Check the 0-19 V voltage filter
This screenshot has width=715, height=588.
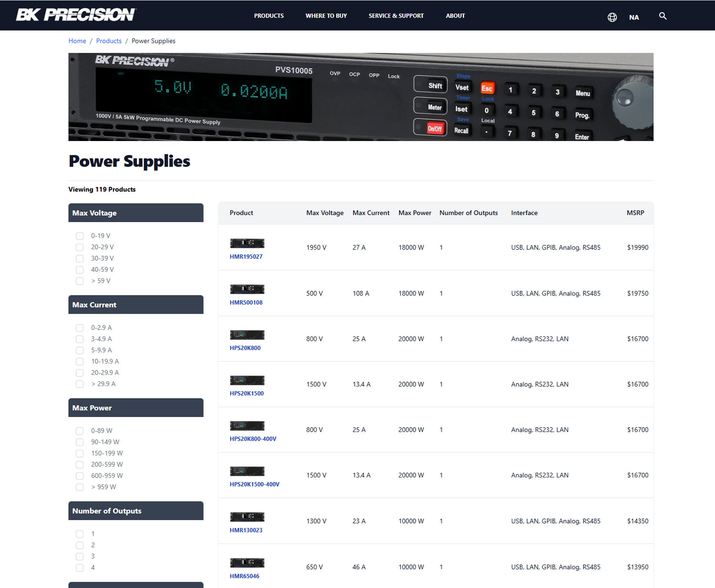(79, 236)
